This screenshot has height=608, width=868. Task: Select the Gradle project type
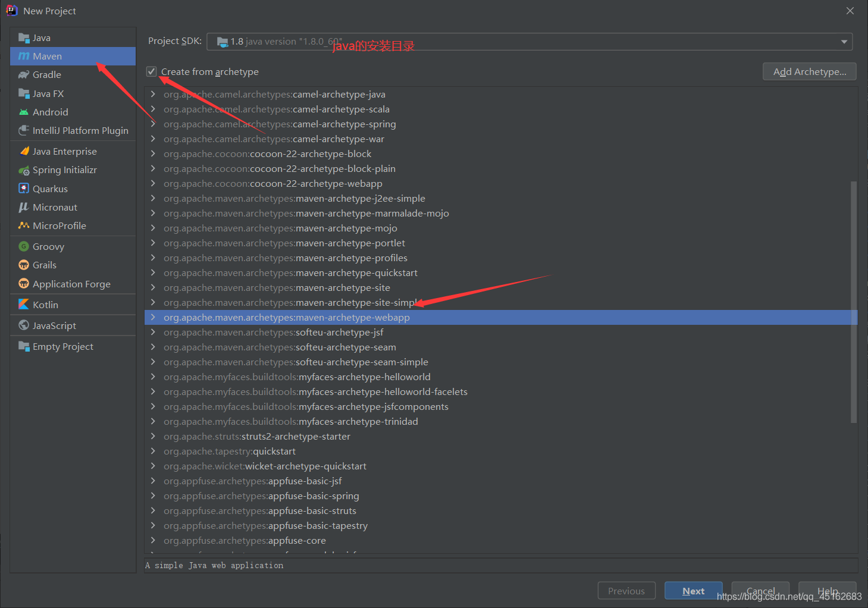tap(73, 75)
